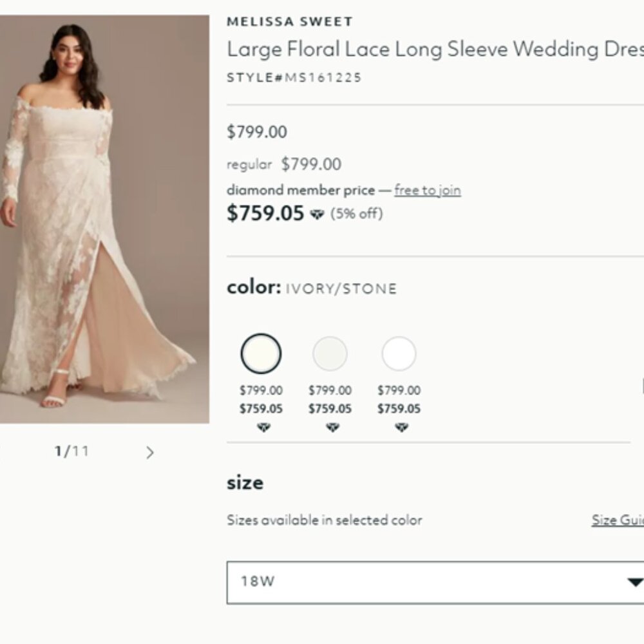Image resolution: width=644 pixels, height=644 pixels.
Task: Select the white color swatch
Action: tap(399, 354)
